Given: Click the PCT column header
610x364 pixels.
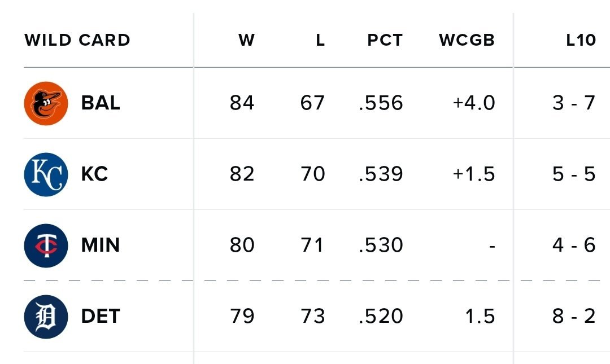Looking at the screenshot, I should (x=385, y=41).
